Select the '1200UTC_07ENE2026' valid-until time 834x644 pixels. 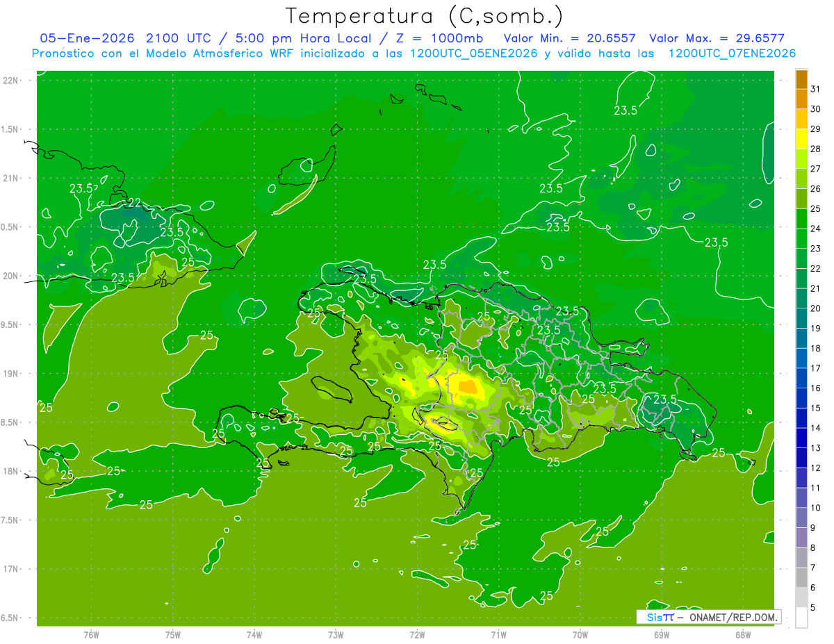pos(732,53)
